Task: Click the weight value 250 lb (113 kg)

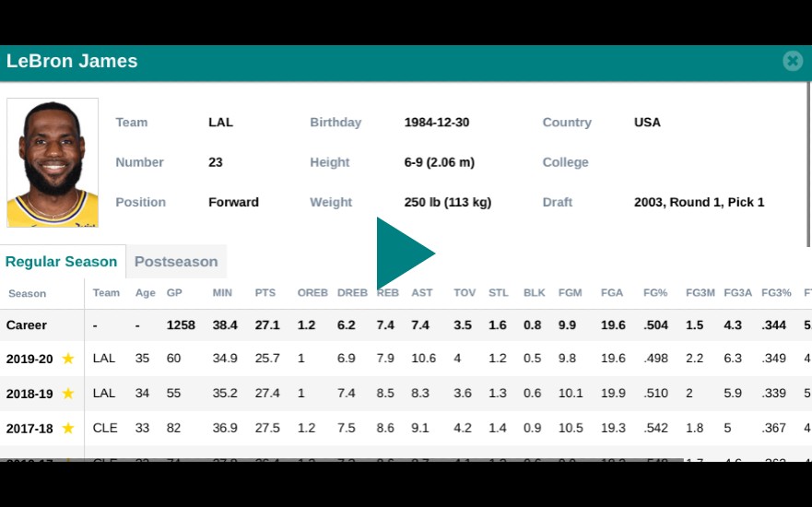Action: [447, 202]
